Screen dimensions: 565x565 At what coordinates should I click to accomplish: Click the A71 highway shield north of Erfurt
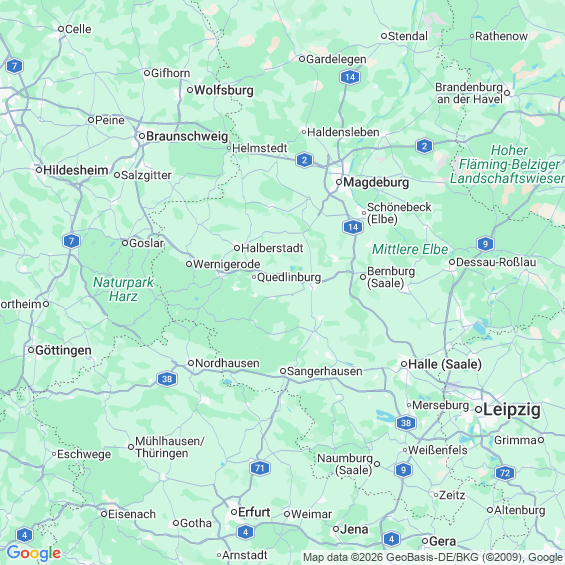coord(260,468)
